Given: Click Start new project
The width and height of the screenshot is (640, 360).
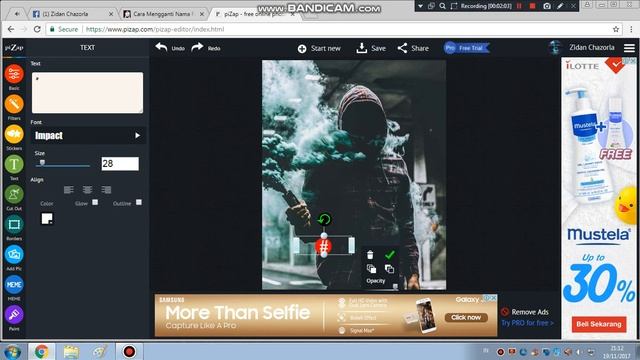Looking at the screenshot, I should point(319,49).
